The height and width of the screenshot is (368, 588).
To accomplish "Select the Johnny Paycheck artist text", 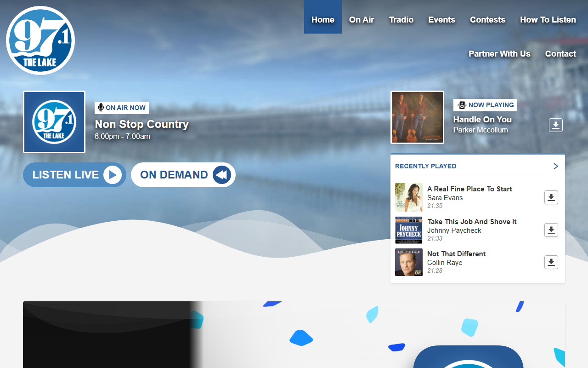I will pyautogui.click(x=454, y=230).
